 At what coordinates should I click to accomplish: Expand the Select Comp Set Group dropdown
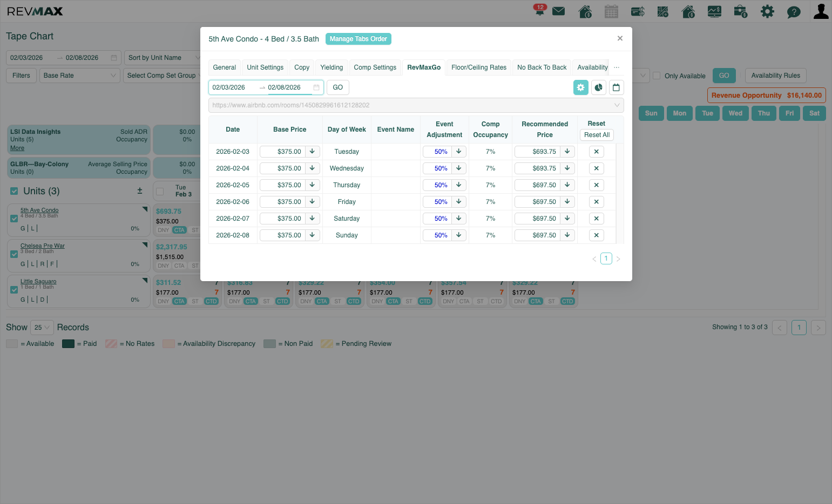(x=162, y=76)
